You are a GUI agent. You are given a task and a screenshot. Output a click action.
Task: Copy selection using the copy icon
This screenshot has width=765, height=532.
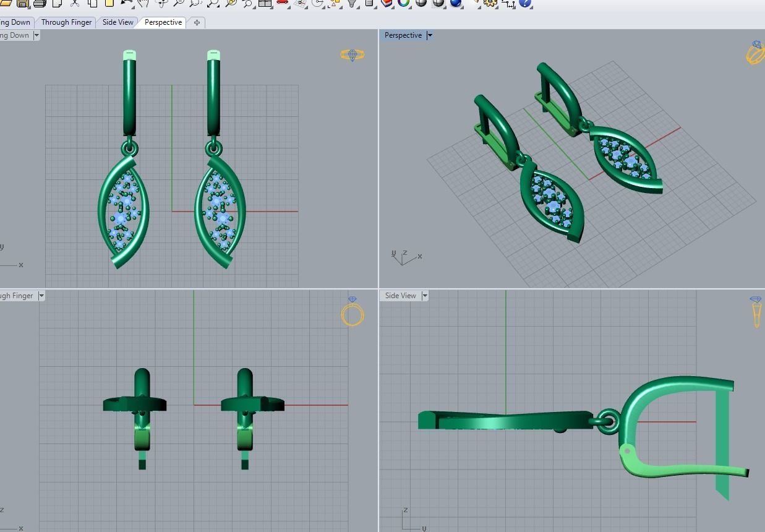click(x=92, y=3)
